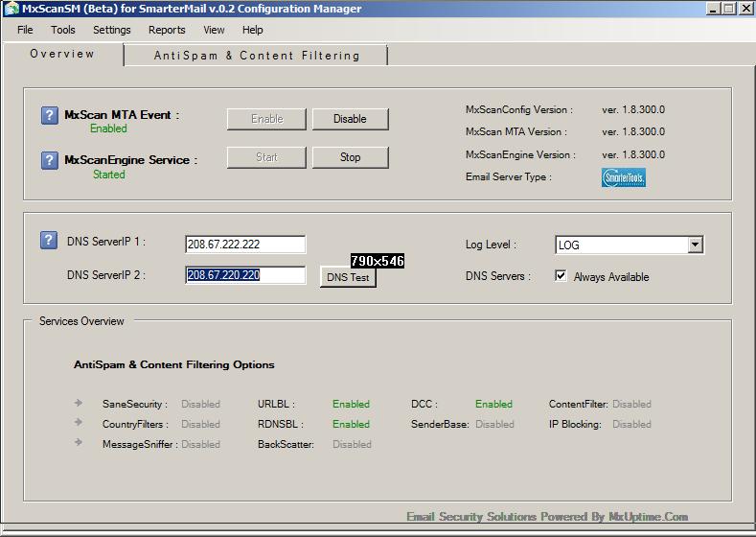Viewport: 756px width, 537px height.
Task: Click the arrow icon beside MessageSniffer
Action: (79, 442)
